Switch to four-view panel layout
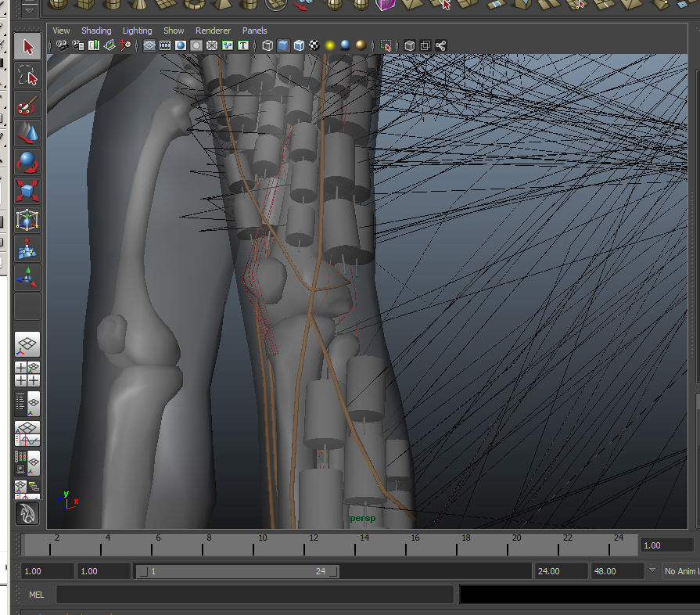Screen dimensions: 700x615 pos(28,373)
